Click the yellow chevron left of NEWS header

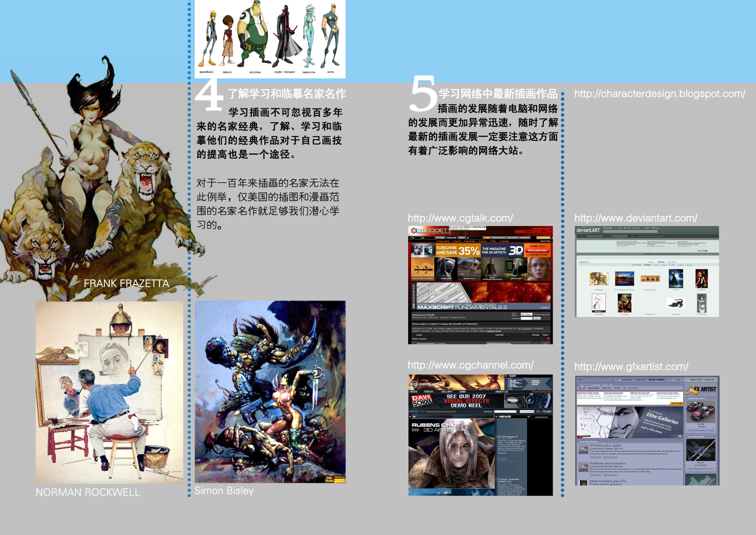pyautogui.click(x=497, y=417)
